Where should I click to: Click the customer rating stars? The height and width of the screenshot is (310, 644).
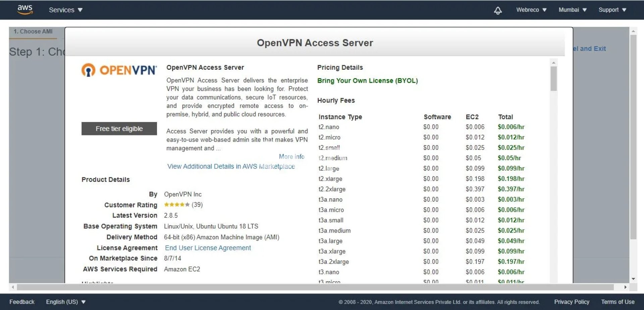tap(176, 205)
